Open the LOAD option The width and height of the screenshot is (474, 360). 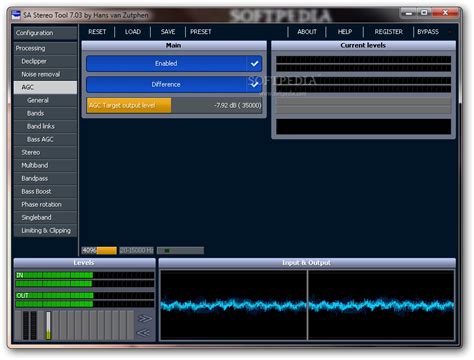pyautogui.click(x=133, y=32)
